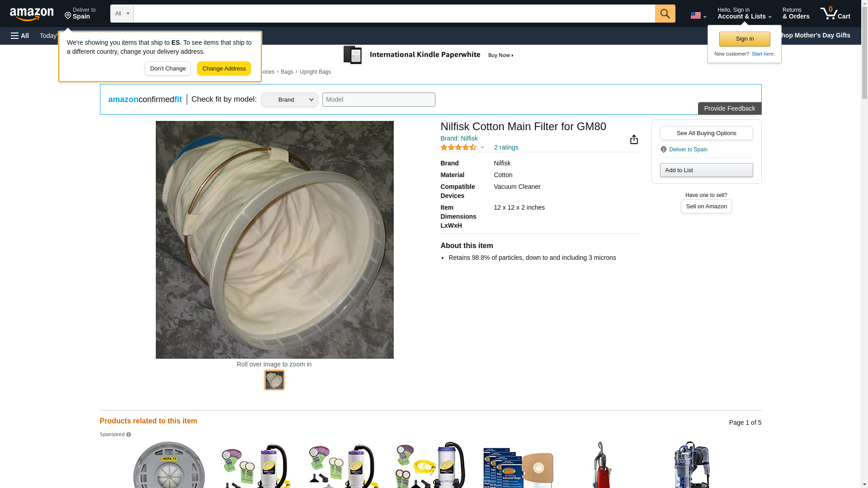Click Bags breadcrumb link
868x488 pixels.
(287, 72)
